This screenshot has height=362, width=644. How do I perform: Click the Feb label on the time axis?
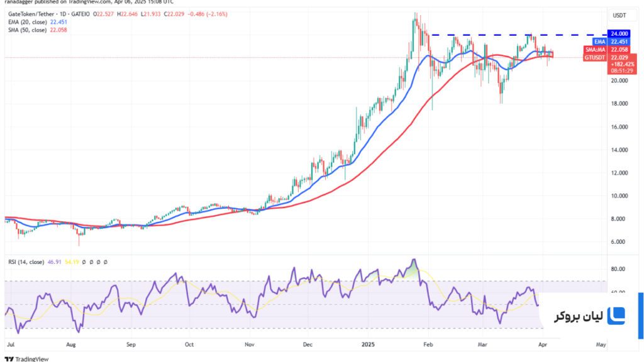pos(428,344)
